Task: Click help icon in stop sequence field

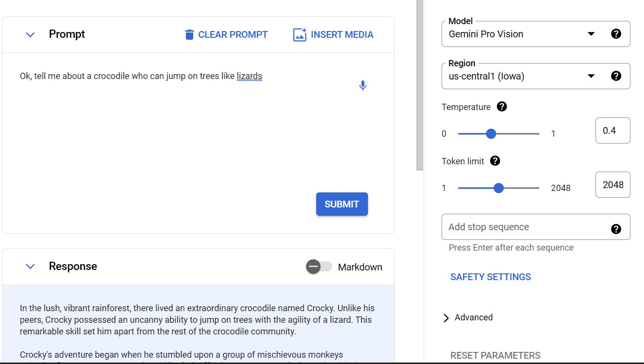Action: pyautogui.click(x=616, y=229)
